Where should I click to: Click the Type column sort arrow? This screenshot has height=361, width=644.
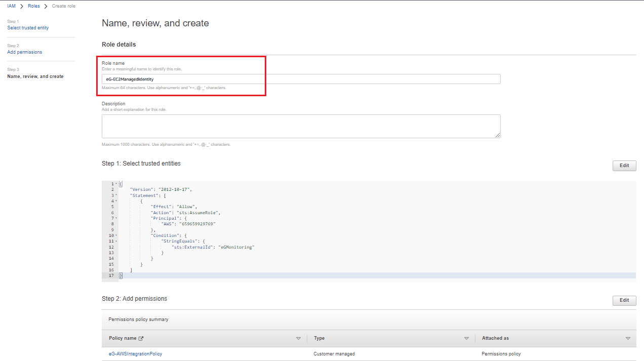pos(466,338)
